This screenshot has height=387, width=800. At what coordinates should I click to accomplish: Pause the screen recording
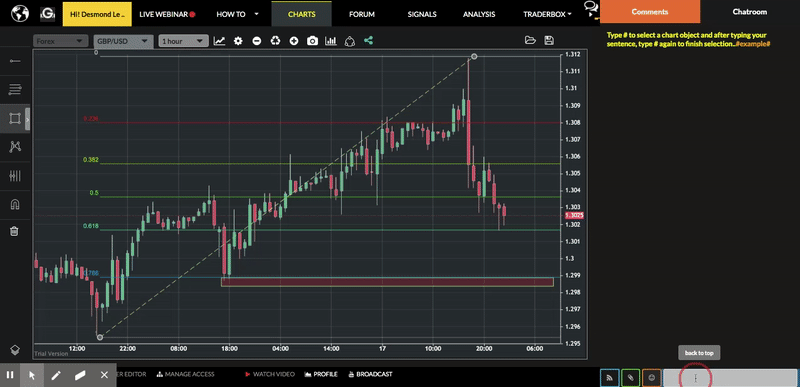point(10,375)
